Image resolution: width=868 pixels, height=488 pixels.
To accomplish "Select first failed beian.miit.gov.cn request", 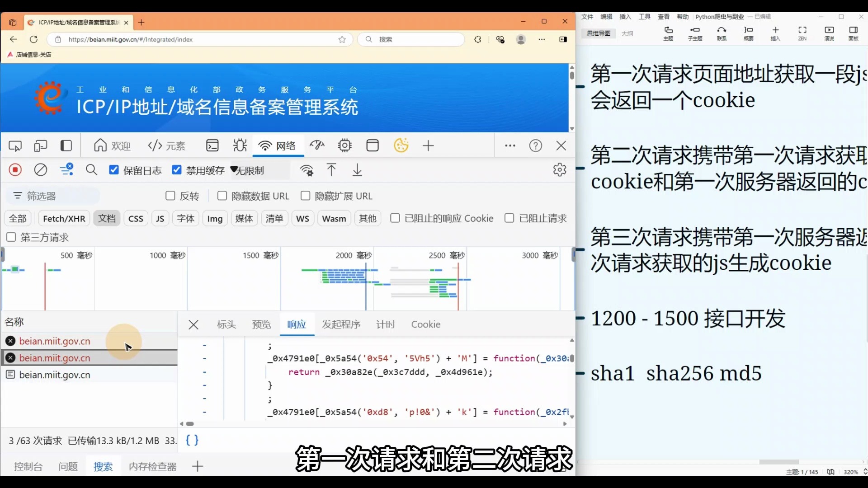I will 90,341.
